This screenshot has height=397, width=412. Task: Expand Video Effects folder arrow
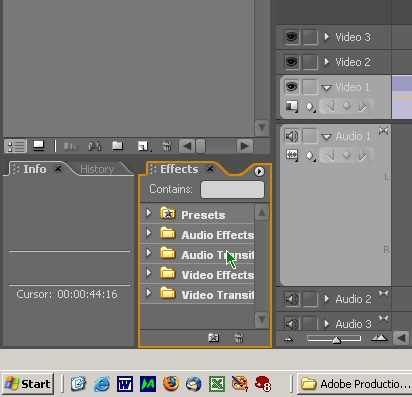pyautogui.click(x=149, y=273)
